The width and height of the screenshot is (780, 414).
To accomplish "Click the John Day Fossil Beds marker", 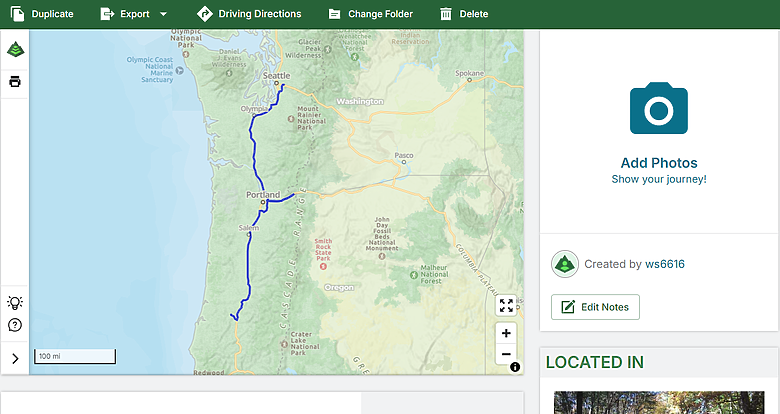I will (382, 256).
